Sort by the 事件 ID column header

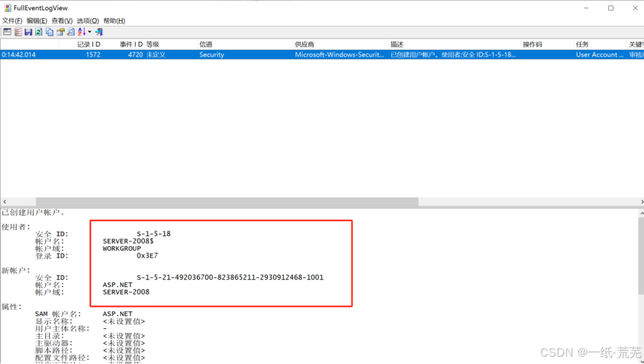pos(124,45)
